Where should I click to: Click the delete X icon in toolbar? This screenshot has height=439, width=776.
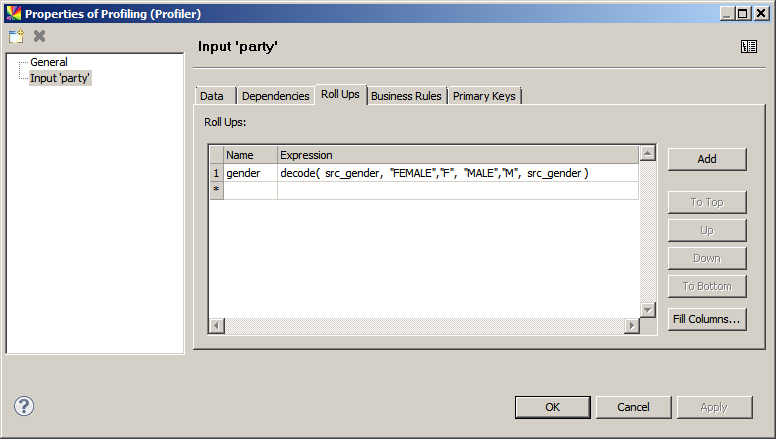(x=40, y=36)
